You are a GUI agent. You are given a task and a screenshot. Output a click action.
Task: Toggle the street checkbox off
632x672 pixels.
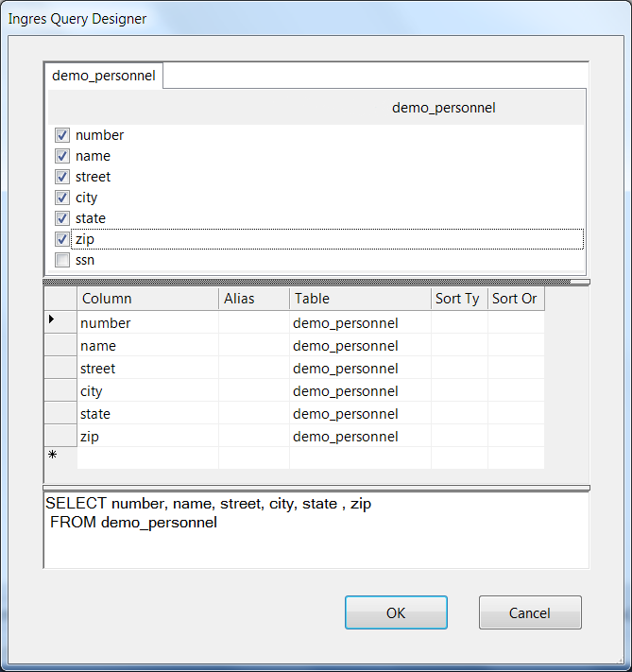pos(62,177)
